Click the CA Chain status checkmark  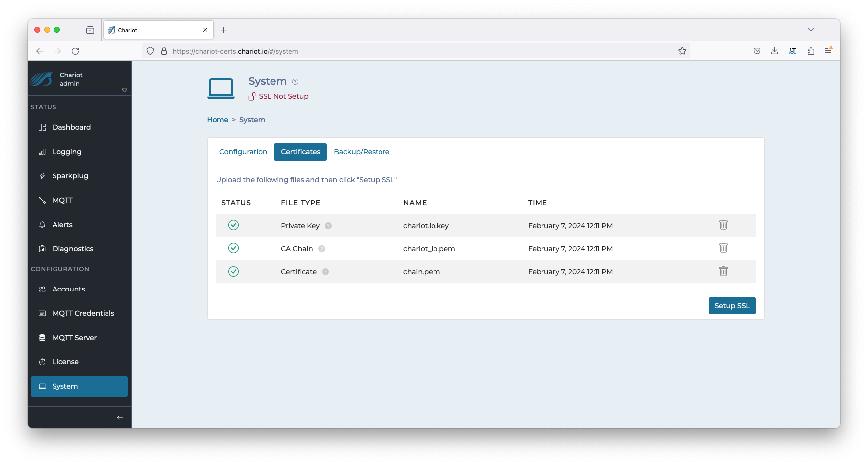tap(233, 248)
